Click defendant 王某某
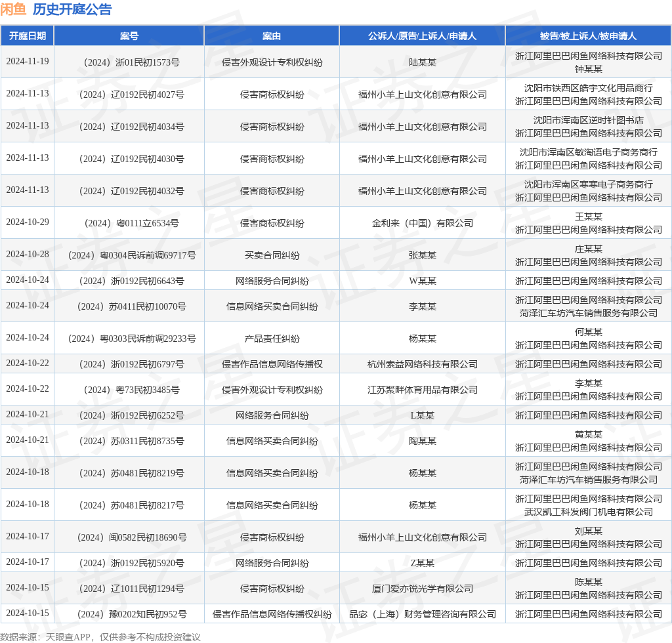 (x=588, y=217)
